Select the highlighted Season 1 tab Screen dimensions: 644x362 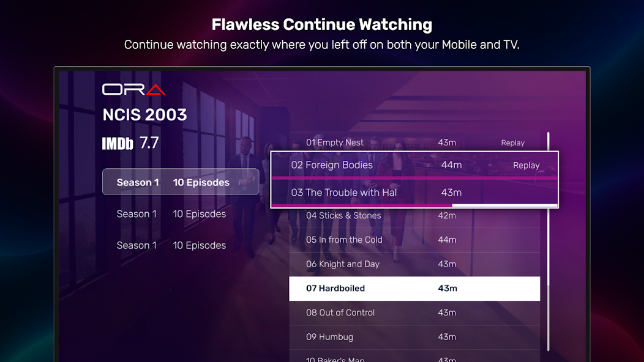(x=180, y=182)
